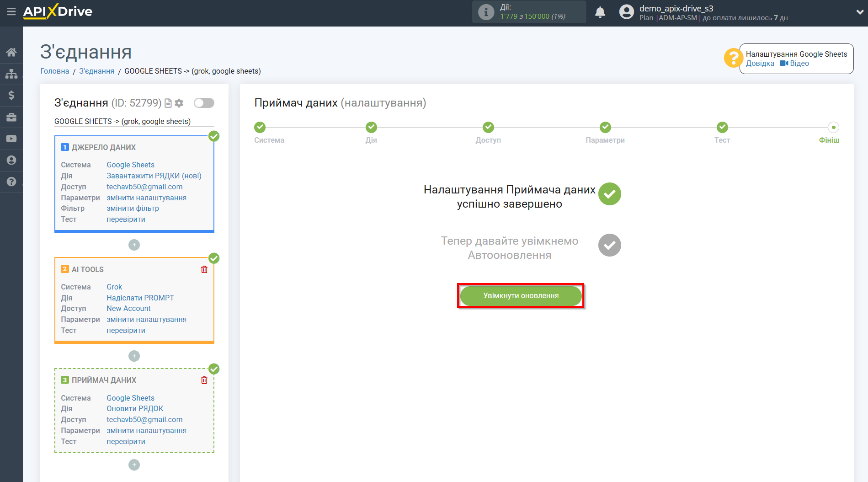Viewport: 868px width, 482px height.
Task: Open billing via the dollar icon
Action: (x=11, y=95)
